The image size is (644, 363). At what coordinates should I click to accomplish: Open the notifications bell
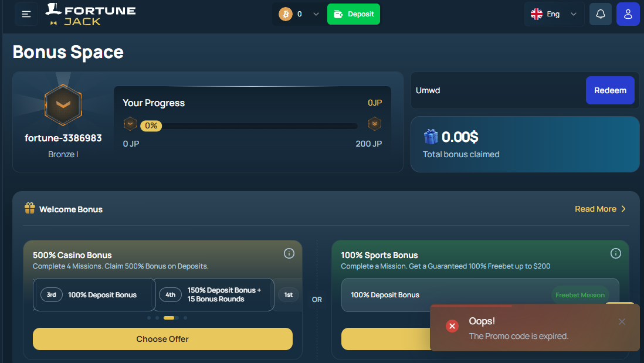[601, 15]
